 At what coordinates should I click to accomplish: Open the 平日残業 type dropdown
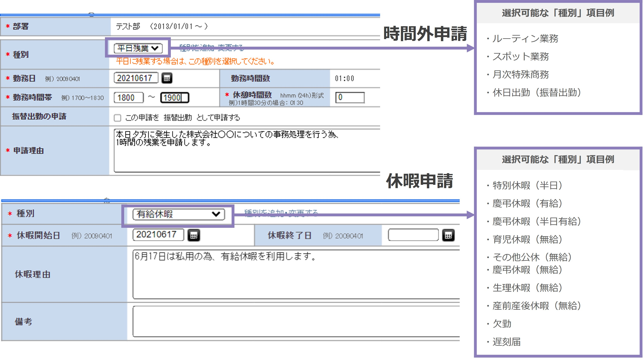click(x=138, y=48)
